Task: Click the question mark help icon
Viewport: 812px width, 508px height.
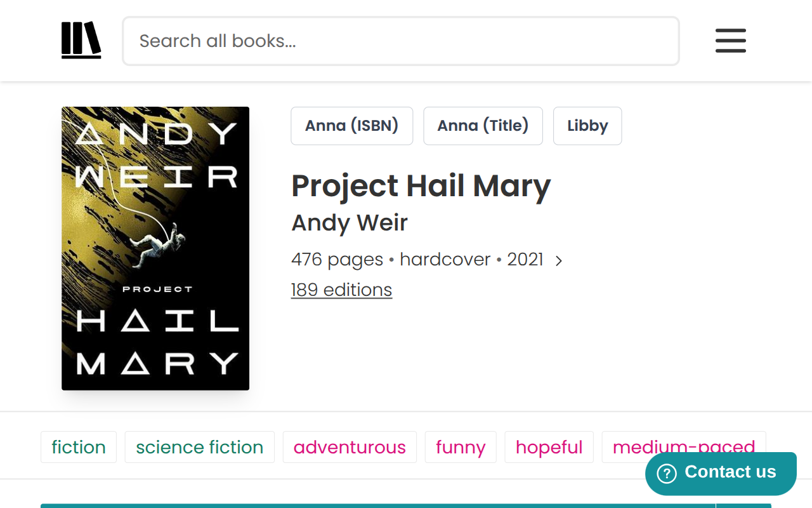Action: [667, 473]
